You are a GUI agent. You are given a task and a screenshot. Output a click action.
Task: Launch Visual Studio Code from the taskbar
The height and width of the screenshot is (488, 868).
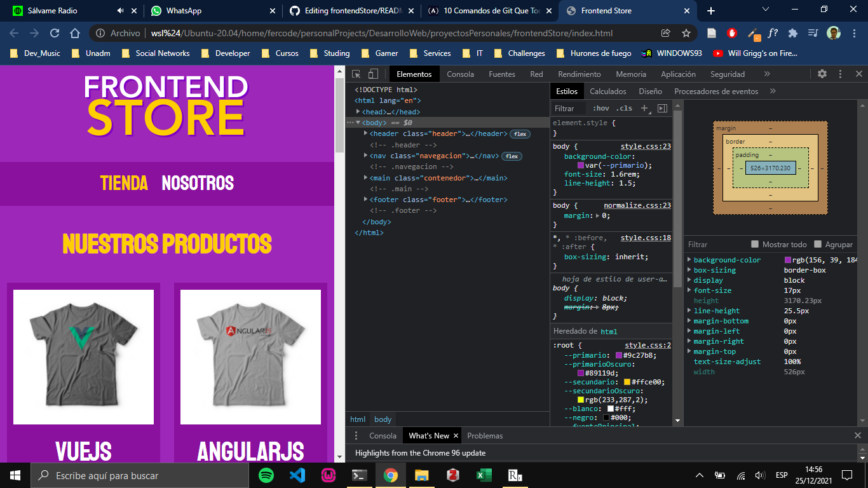(297, 475)
